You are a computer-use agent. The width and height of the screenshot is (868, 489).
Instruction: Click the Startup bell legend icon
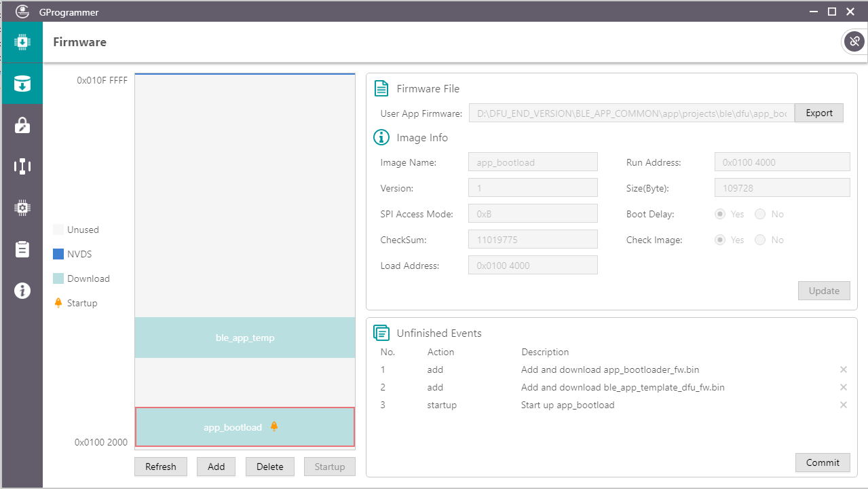click(x=58, y=302)
